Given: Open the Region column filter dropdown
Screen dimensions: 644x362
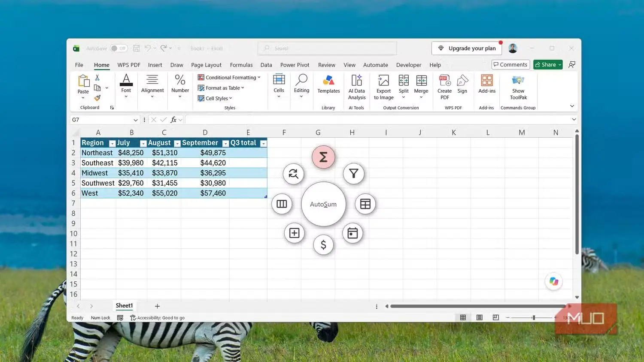Looking at the screenshot, I should tap(112, 144).
